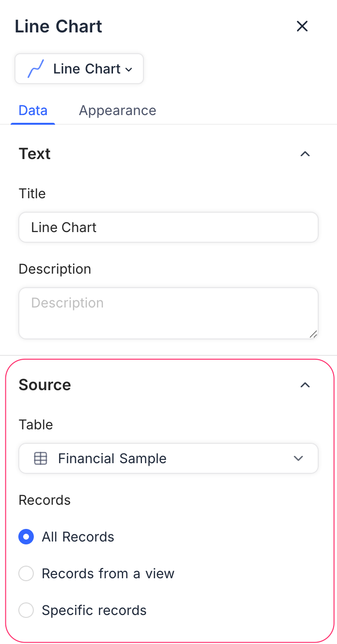Click the Financial Sample table selector arrow
The width and height of the screenshot is (337, 644).
point(298,458)
